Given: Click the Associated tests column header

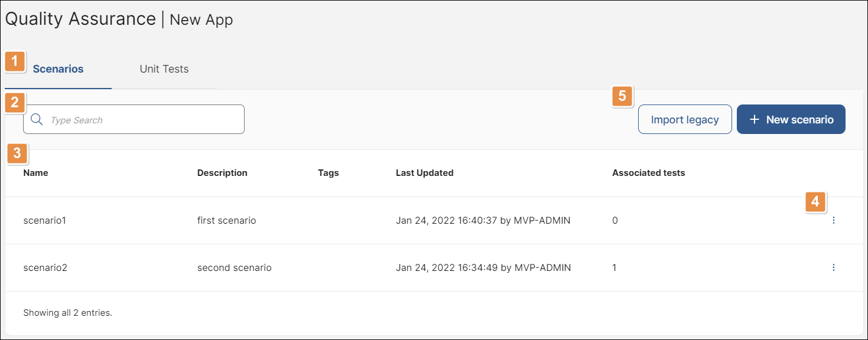Looking at the screenshot, I should [649, 173].
